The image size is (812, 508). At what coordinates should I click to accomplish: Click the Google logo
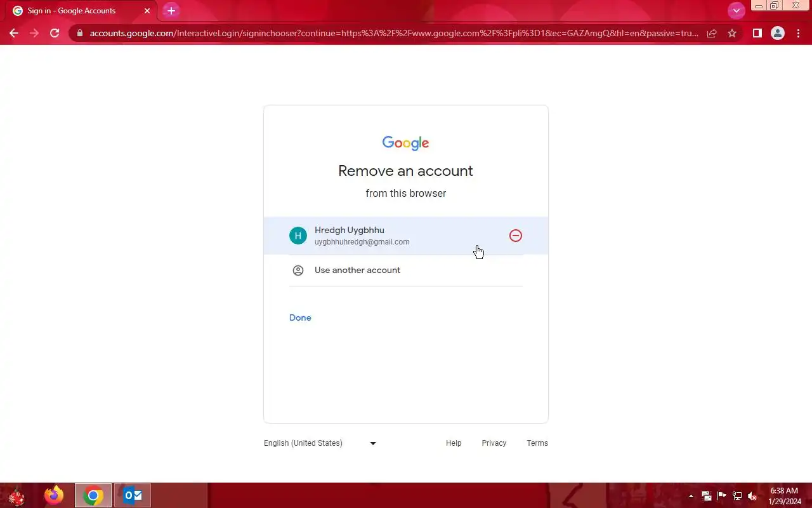(406, 143)
